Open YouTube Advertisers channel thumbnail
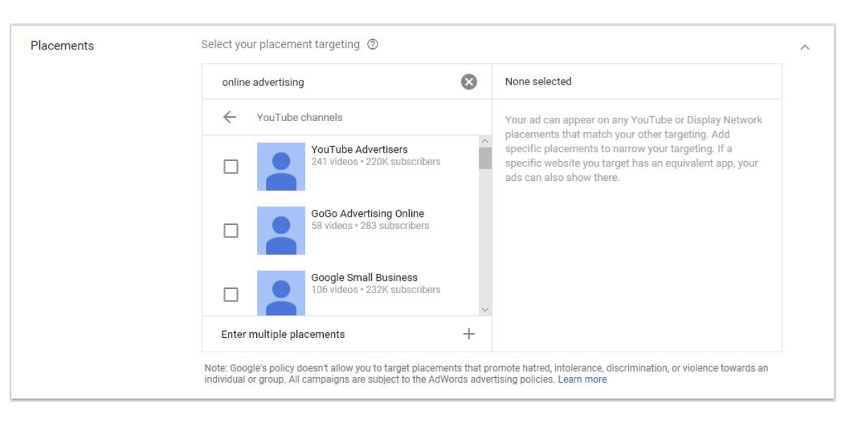868x428 pixels. tap(281, 167)
